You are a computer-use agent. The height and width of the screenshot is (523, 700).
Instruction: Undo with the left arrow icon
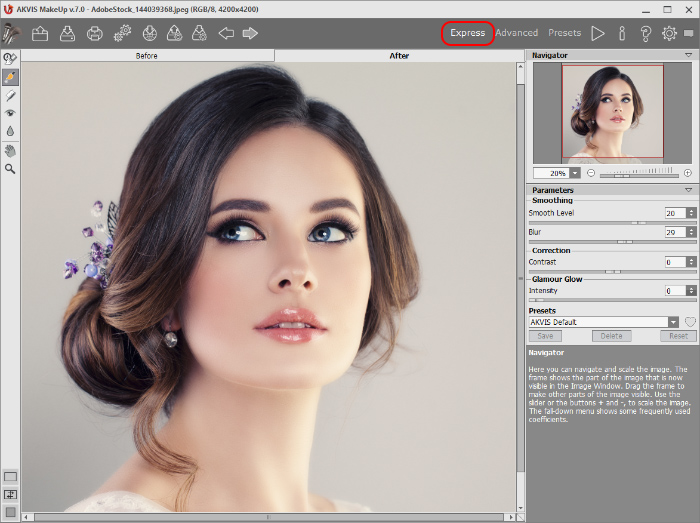point(226,33)
